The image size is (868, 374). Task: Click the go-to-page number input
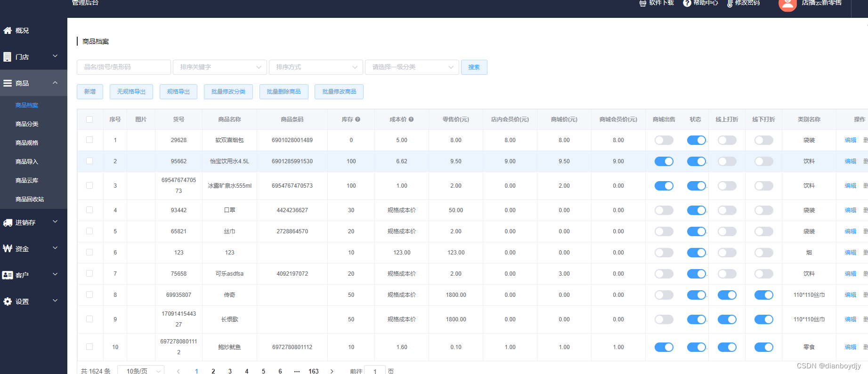click(x=375, y=371)
